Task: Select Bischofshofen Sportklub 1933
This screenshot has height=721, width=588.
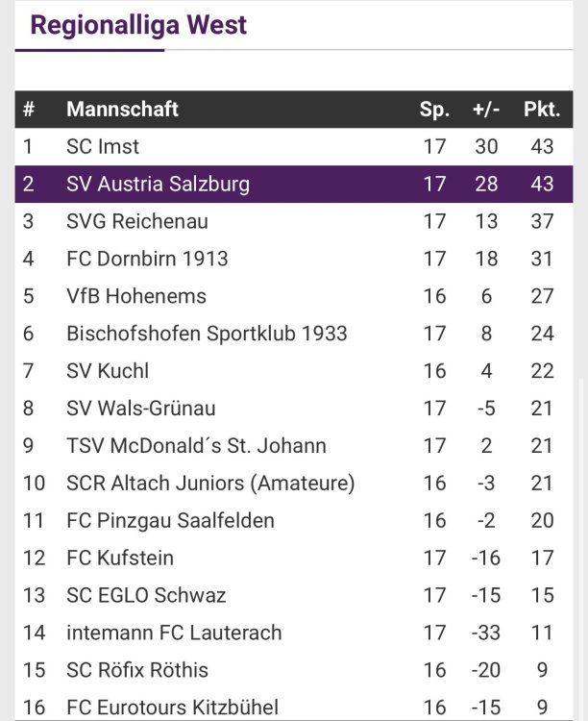Action: pos(207,334)
